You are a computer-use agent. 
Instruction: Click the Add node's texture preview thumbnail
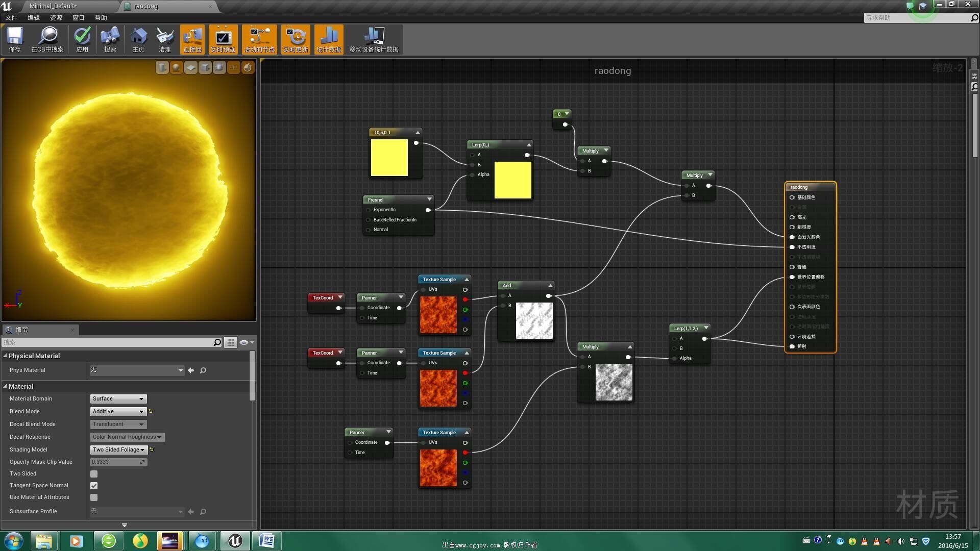534,321
